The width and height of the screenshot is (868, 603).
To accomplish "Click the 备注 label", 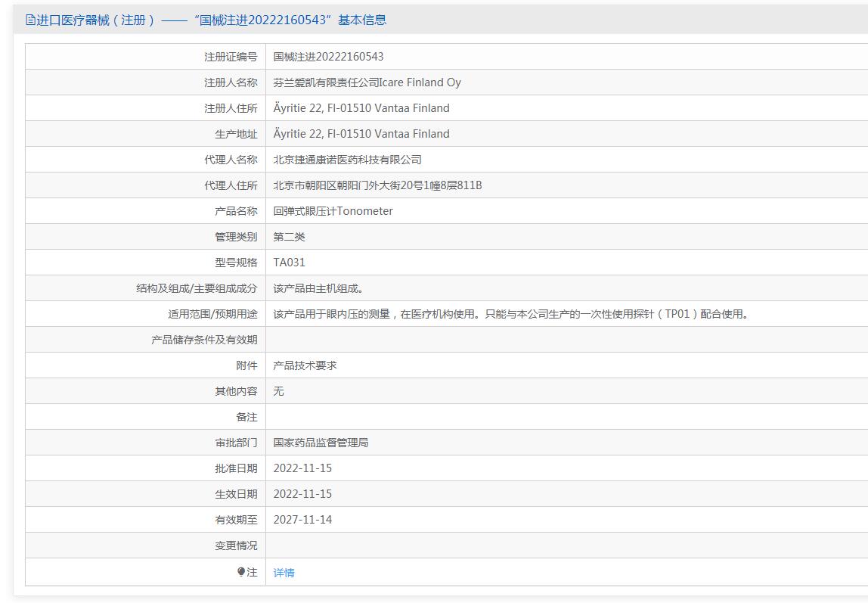I will pos(247,417).
